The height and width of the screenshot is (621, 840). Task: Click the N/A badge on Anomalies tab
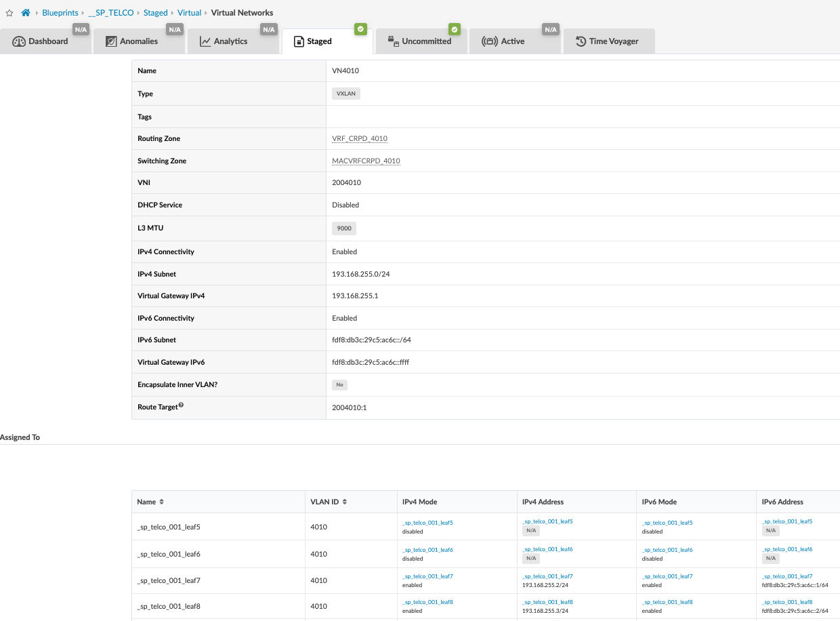click(x=175, y=29)
